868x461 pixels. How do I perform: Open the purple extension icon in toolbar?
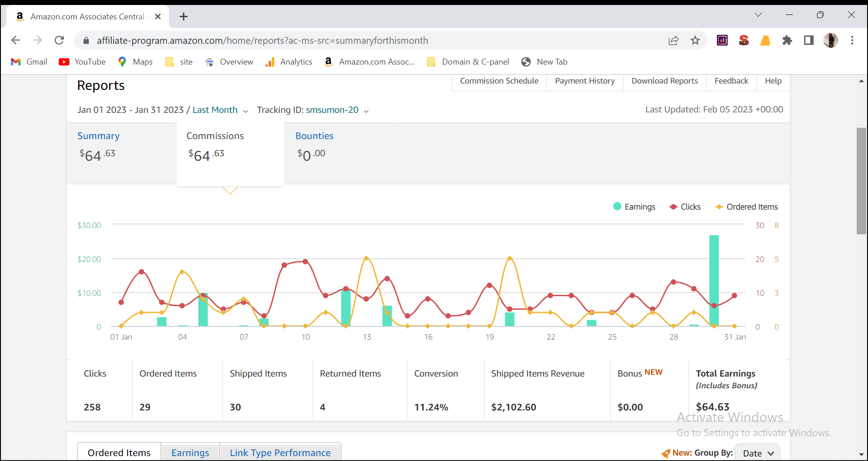[x=722, y=41]
